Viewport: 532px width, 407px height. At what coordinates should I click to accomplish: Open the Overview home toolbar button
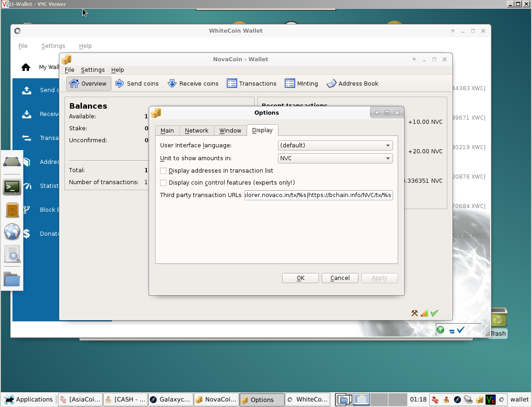[88, 83]
